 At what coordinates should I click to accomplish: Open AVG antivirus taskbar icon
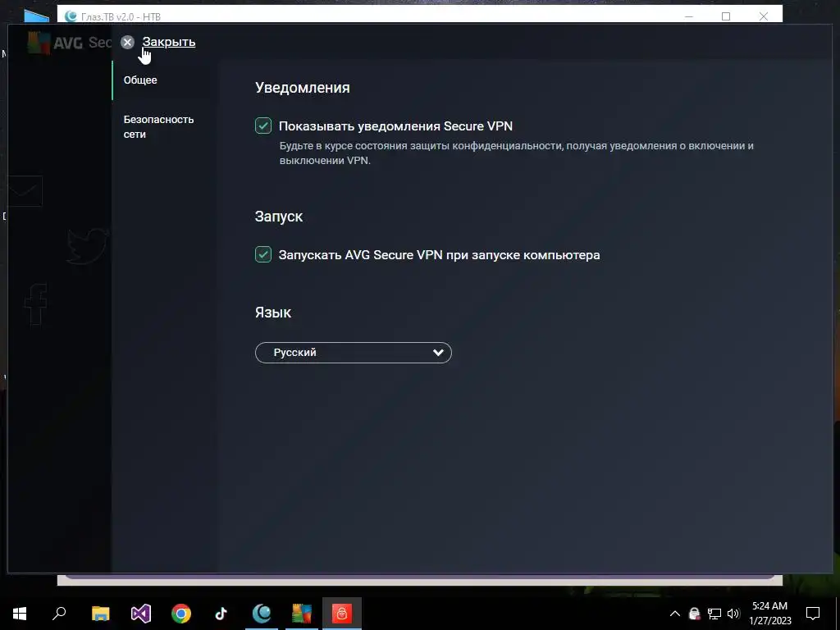(302, 614)
